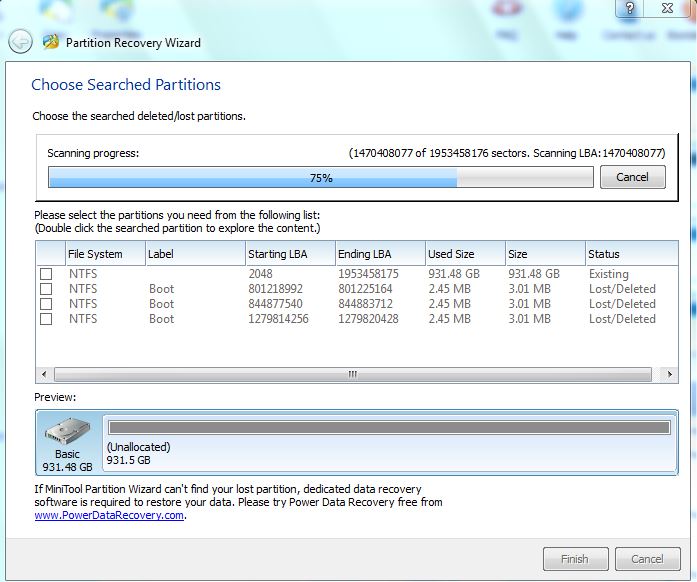Open the help question mark button
The height and width of the screenshot is (582, 697).
click(x=630, y=8)
